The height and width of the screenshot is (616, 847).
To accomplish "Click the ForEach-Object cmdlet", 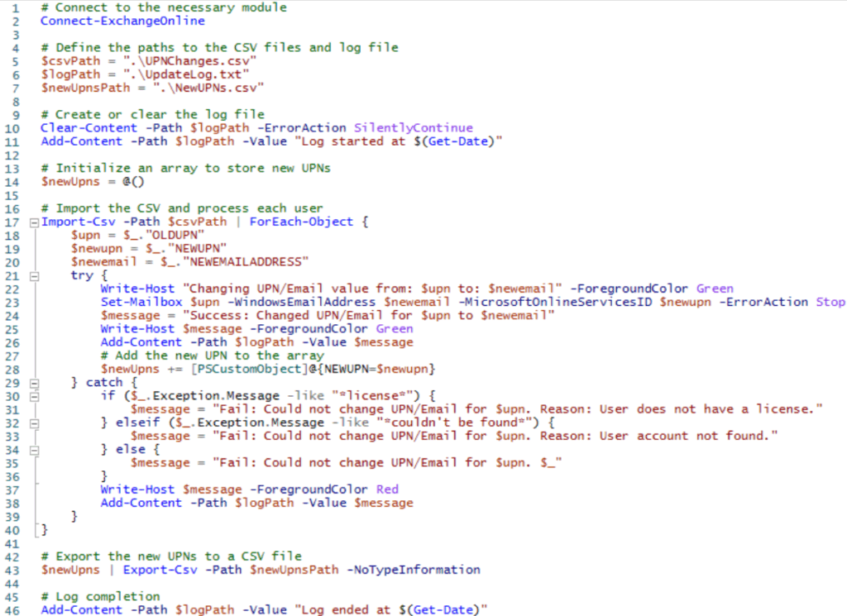I will 301,222.
